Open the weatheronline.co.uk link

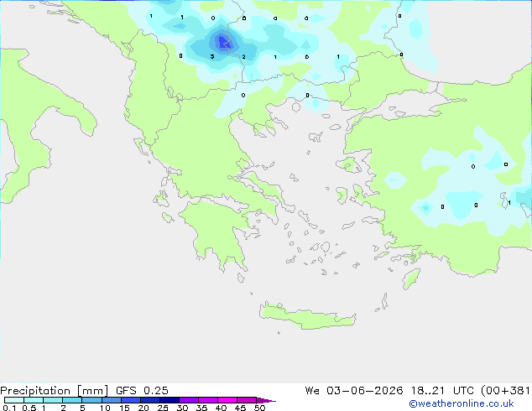[461, 403]
